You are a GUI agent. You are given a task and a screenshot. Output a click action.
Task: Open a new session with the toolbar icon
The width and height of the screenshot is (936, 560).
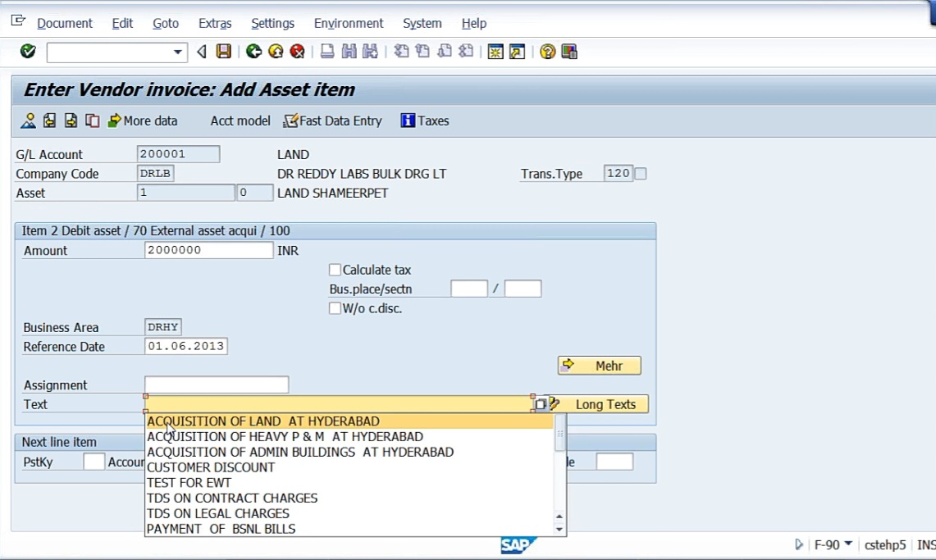pos(495,52)
